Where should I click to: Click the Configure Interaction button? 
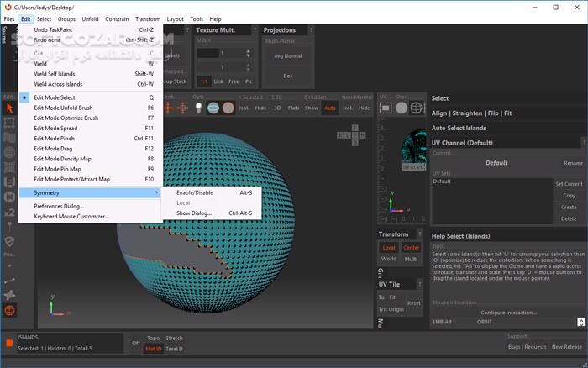pos(508,312)
